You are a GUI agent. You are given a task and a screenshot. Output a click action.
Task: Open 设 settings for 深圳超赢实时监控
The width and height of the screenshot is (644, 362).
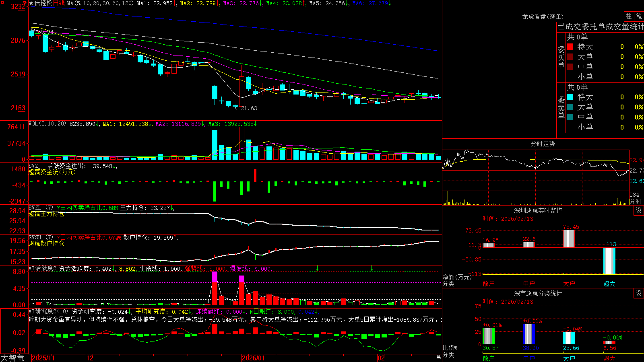[639, 210]
